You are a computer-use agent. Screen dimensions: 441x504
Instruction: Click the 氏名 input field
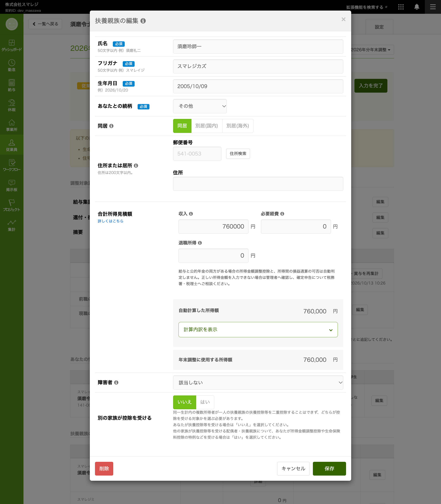[258, 47]
